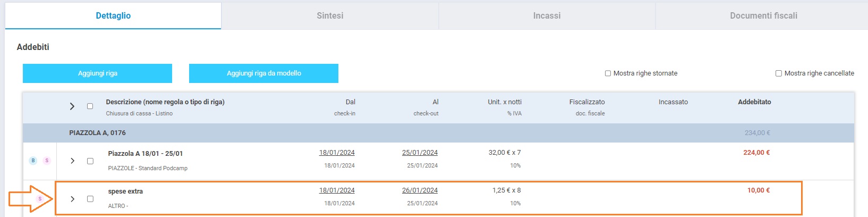Expand the Piazzola A 18/01 - 25/01 row
Viewport: 868px width, 217px height.
72,161
